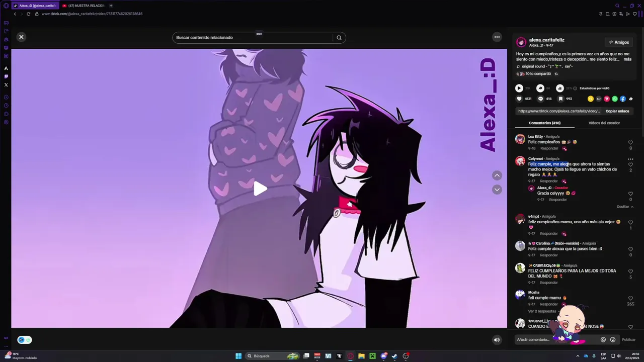Share the video to Facebook
The height and width of the screenshot is (362, 644).
623,99
